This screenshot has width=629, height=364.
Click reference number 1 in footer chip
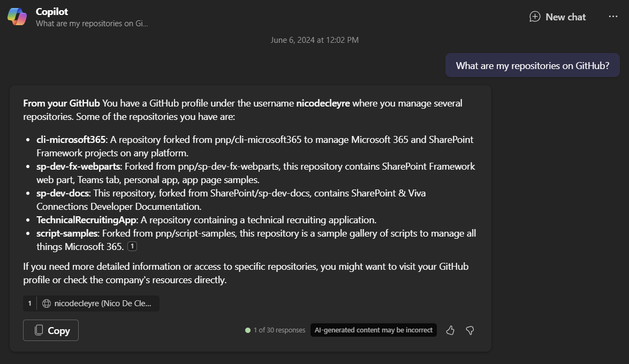(x=29, y=304)
